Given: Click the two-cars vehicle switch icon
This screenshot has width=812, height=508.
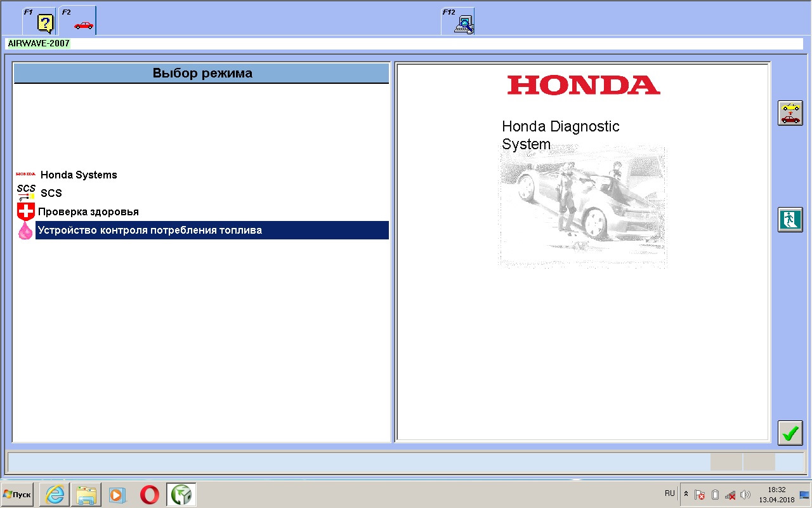Looking at the screenshot, I should coord(790,113).
